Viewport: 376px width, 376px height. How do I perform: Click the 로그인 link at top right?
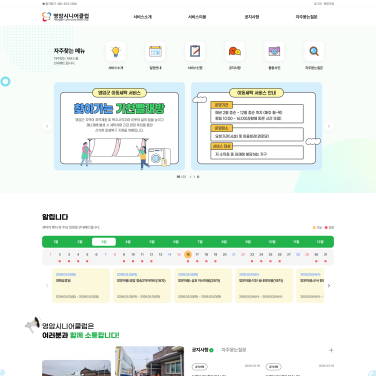(x=318, y=4)
